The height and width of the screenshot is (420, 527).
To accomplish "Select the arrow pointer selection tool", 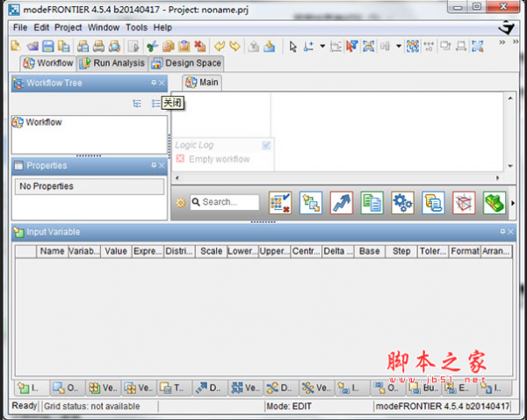I will coord(292,47).
